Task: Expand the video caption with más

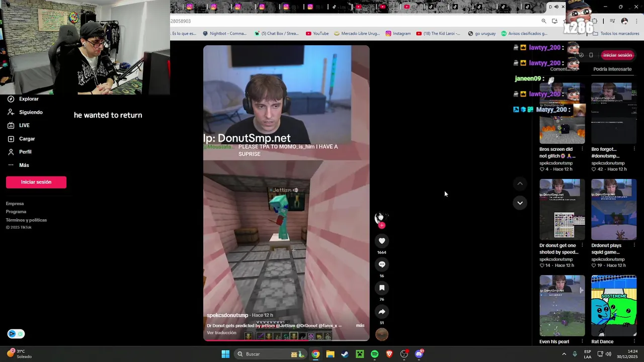Action: (x=360, y=325)
